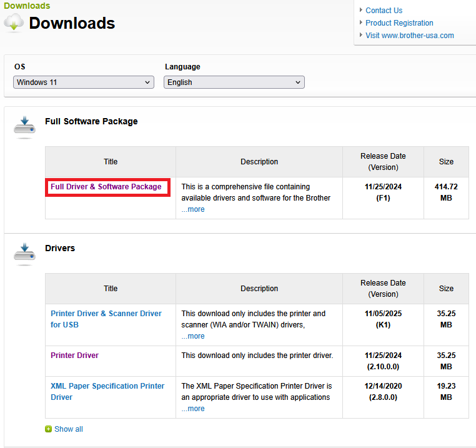
Task: Visit www.brother-usa.com link
Action: (x=409, y=36)
